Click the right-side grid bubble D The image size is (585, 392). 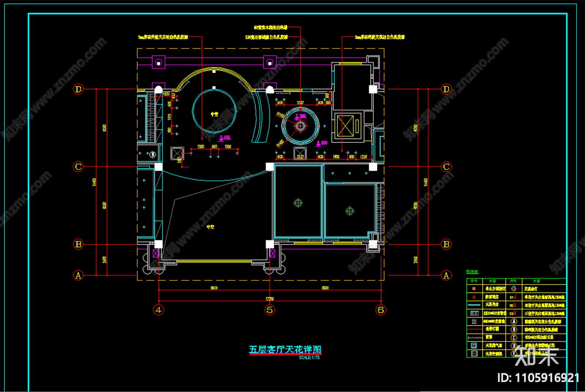coord(446,89)
